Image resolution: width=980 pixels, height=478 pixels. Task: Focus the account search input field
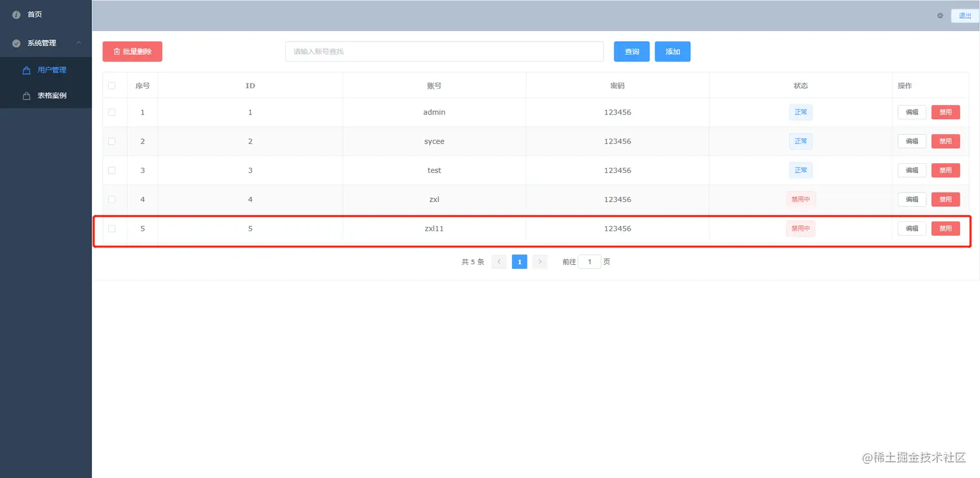444,52
